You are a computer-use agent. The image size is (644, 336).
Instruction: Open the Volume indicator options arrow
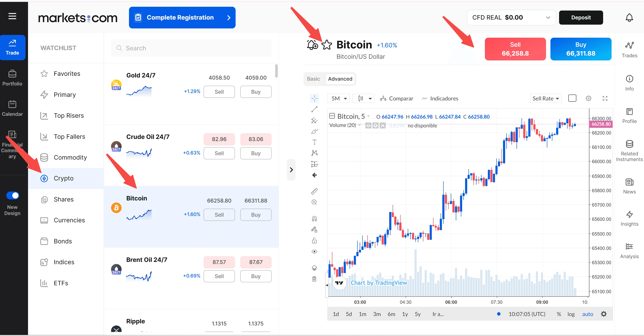[360, 125]
